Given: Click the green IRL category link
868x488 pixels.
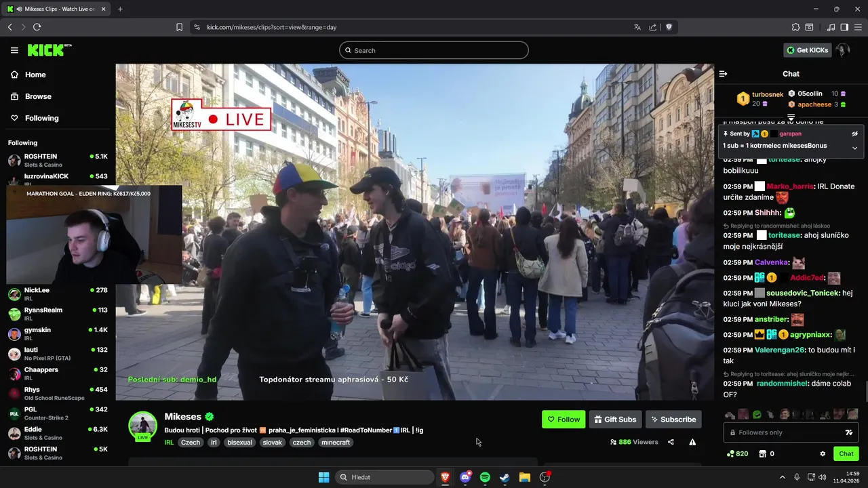Looking at the screenshot, I should pos(169,443).
